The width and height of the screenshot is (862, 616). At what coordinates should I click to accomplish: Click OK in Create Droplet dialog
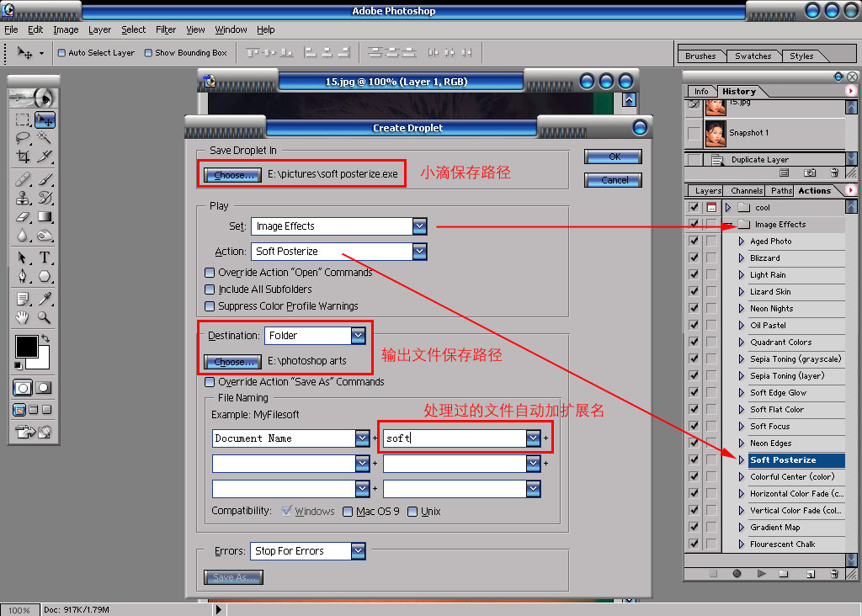[614, 157]
